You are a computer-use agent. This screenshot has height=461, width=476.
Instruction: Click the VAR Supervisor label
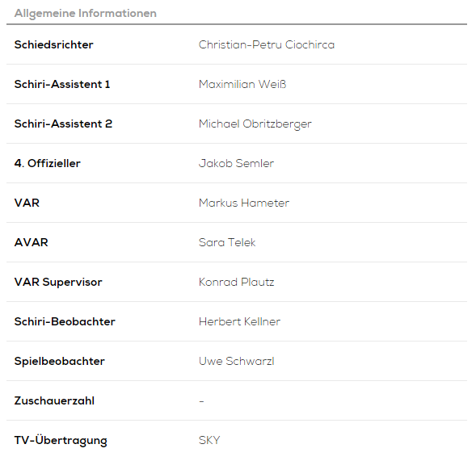58,283
